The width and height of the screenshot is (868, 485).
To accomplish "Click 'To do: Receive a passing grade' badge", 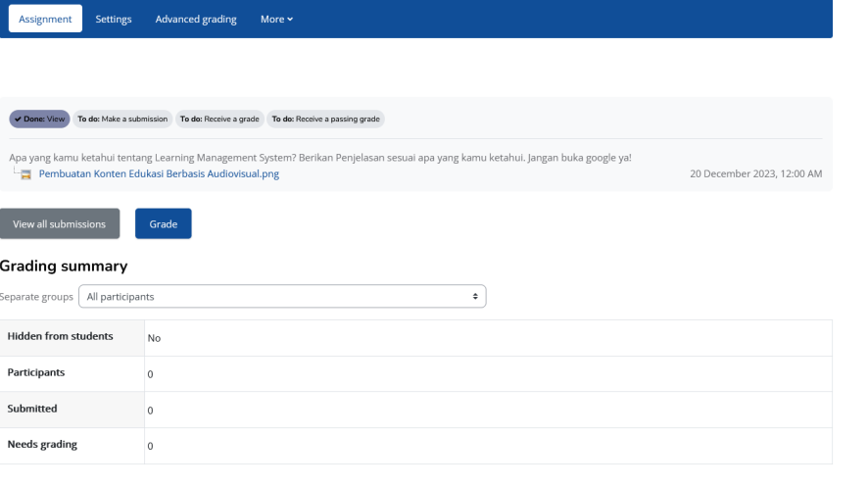I will (x=325, y=119).
